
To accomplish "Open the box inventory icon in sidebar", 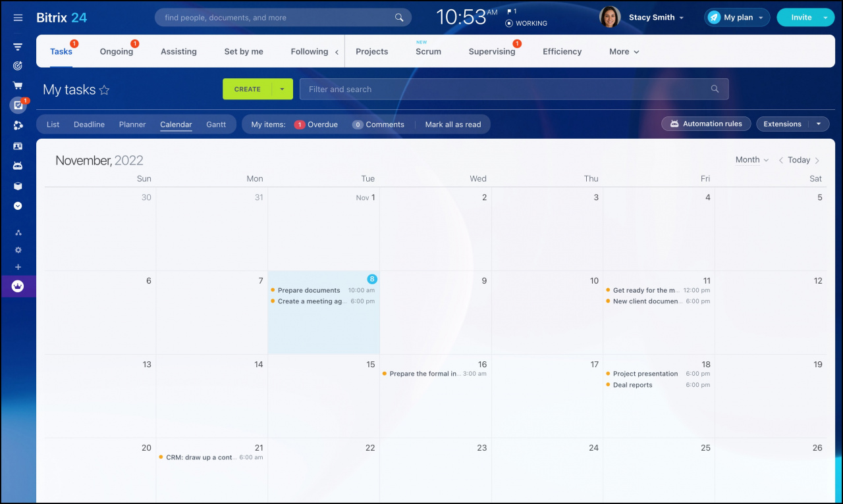I will pyautogui.click(x=18, y=186).
